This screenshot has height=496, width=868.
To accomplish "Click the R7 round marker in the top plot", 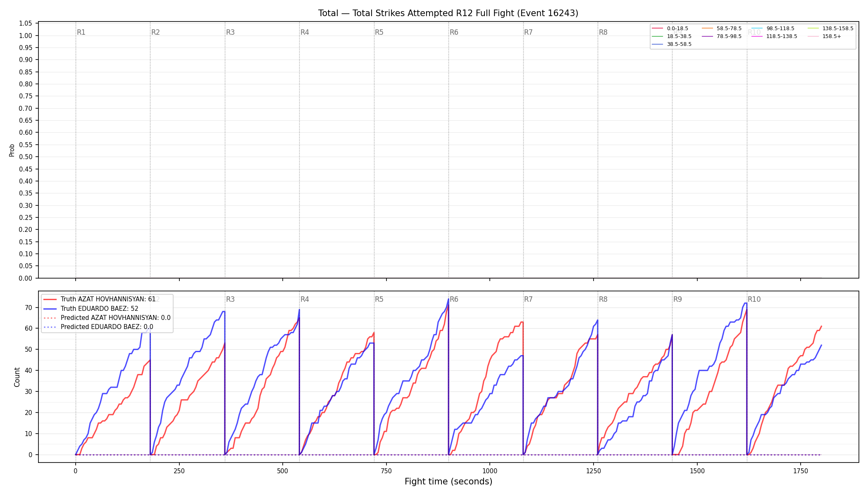I will (528, 32).
